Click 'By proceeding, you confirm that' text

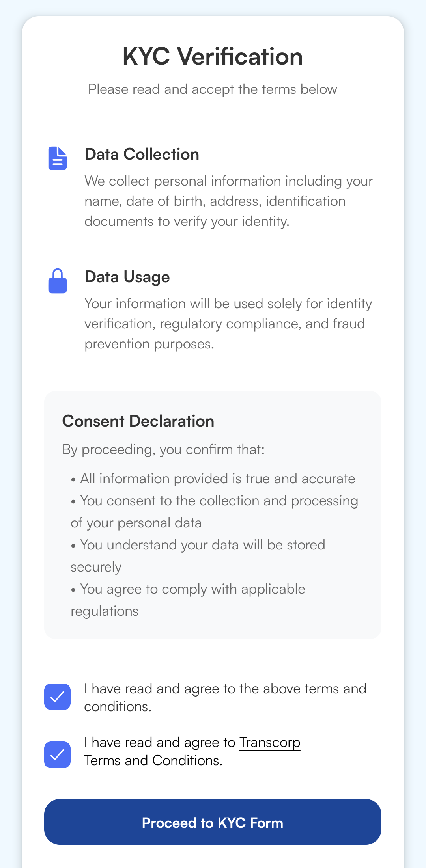pos(163,450)
